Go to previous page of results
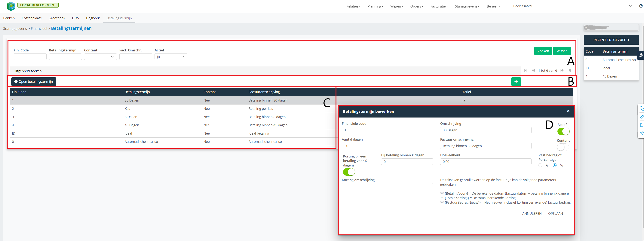644x241 pixels. [x=533, y=71]
